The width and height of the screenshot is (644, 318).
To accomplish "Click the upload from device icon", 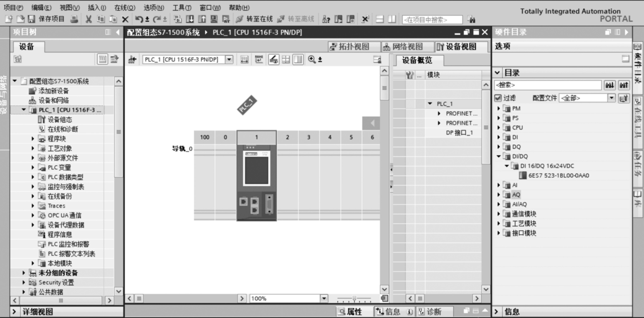I will (202, 19).
